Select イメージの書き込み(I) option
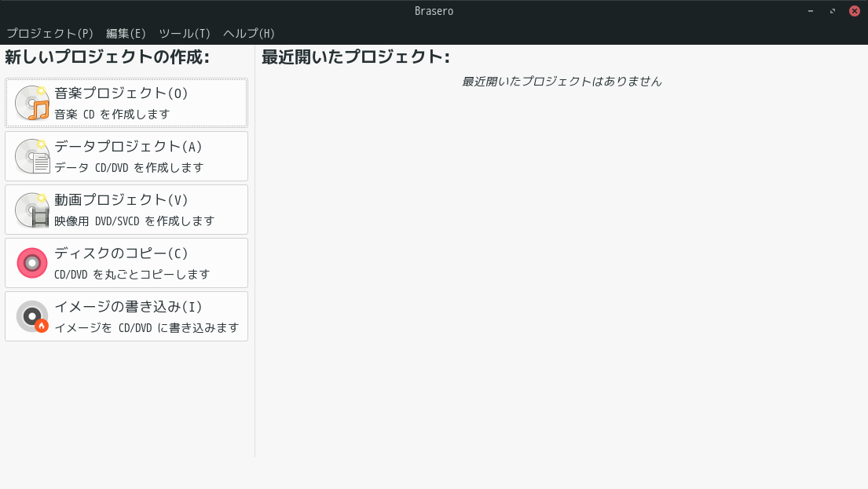 pyautogui.click(x=126, y=316)
